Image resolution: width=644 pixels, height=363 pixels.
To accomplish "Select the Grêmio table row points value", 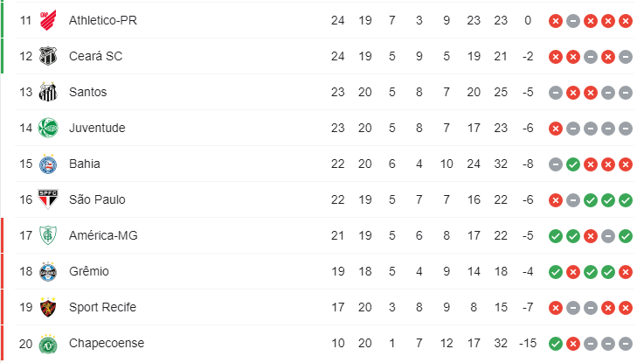I will point(338,271).
